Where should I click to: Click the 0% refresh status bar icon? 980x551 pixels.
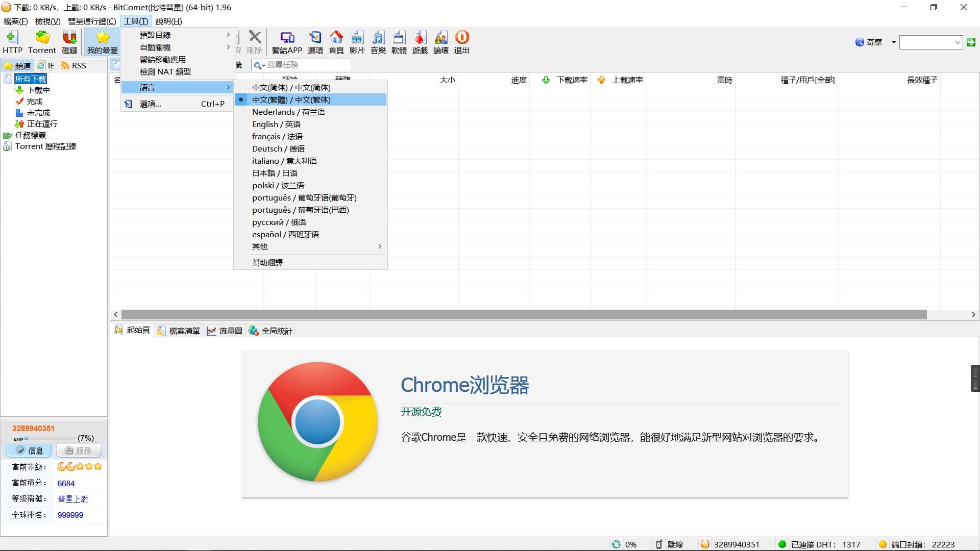pyautogui.click(x=617, y=544)
